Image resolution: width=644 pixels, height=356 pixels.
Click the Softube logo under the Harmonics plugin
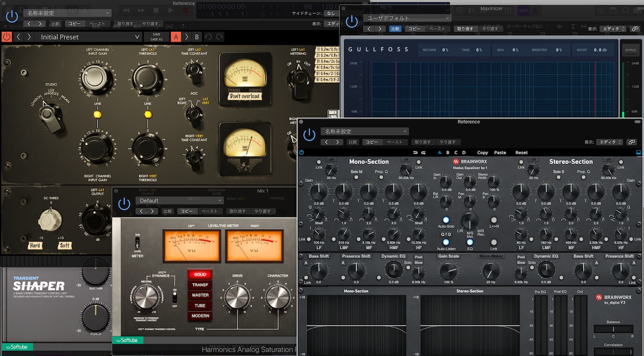(128, 340)
